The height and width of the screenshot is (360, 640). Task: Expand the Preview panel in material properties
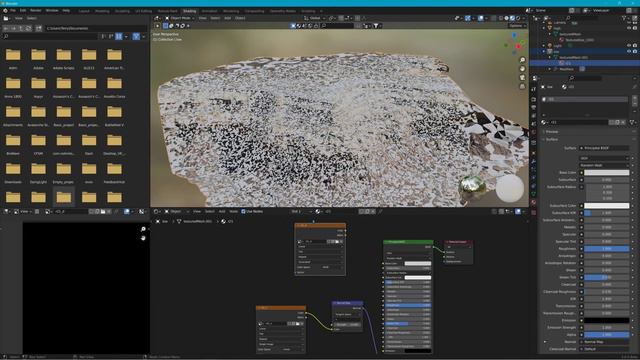[x=551, y=132]
